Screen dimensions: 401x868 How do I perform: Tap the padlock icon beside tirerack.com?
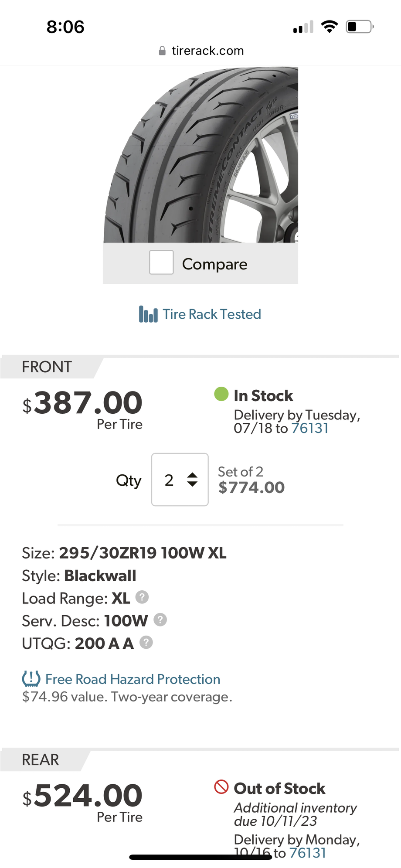pyautogui.click(x=162, y=51)
